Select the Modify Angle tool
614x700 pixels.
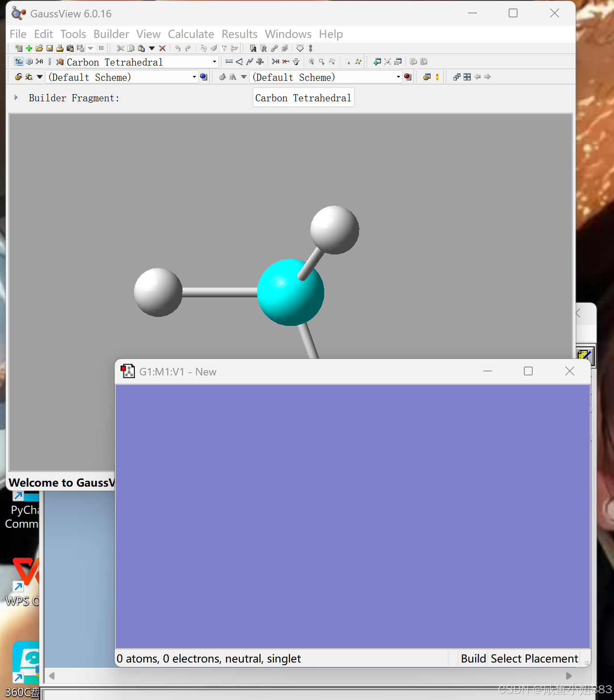pos(239,62)
